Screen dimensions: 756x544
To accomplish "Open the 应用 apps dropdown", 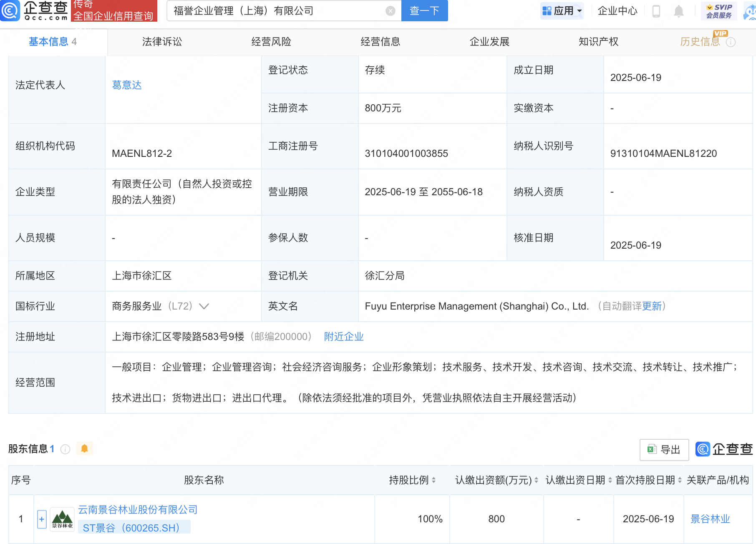I will 562,11.
